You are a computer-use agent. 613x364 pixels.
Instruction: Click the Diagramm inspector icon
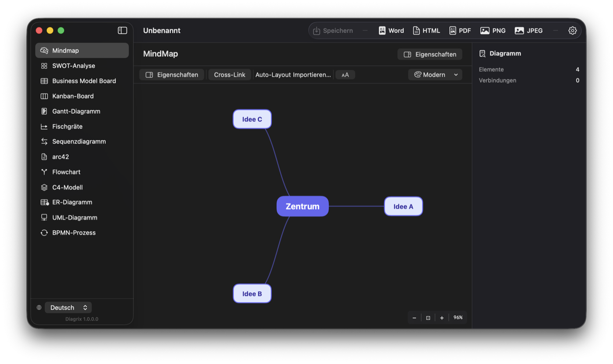coord(483,53)
